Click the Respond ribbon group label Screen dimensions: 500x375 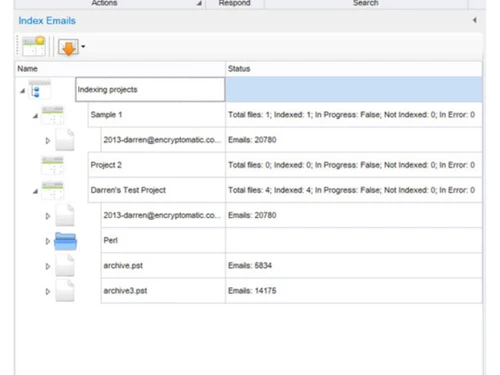[x=235, y=3]
